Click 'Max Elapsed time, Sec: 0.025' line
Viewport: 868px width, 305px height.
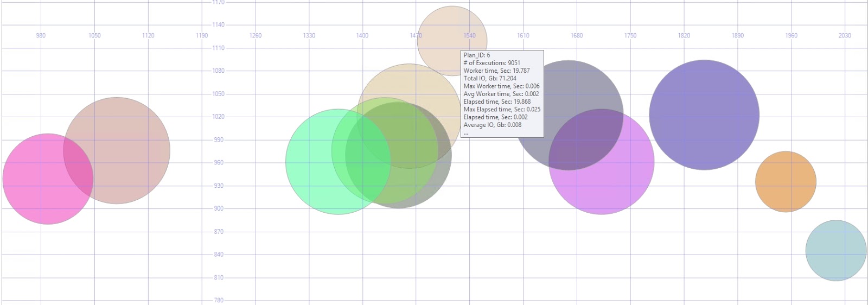tap(502, 109)
